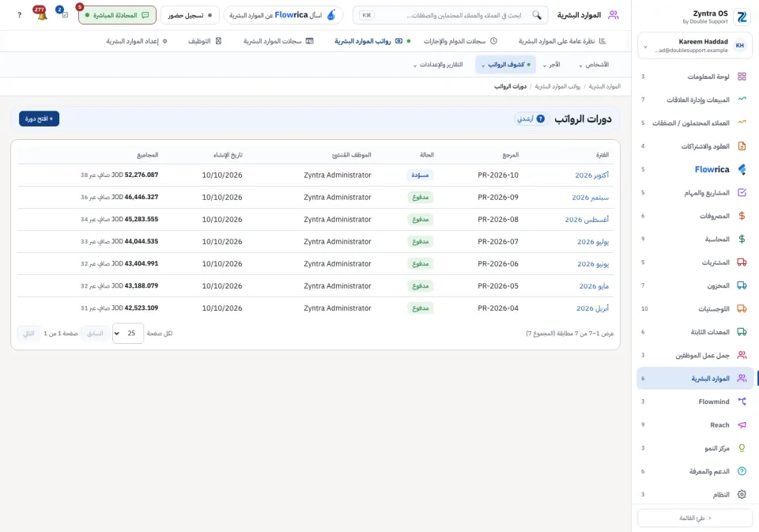
Task: Click the question mark help icon
Action: pyautogui.click(x=19, y=15)
